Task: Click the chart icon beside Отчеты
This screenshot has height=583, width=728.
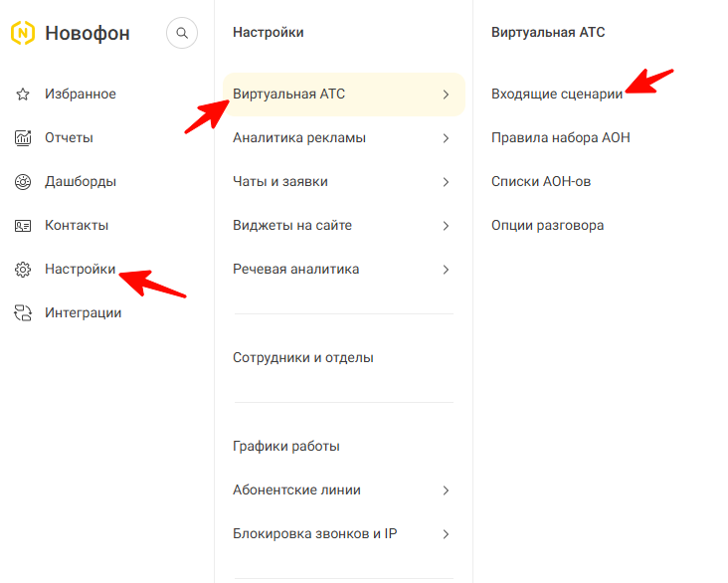Action: [x=23, y=138]
